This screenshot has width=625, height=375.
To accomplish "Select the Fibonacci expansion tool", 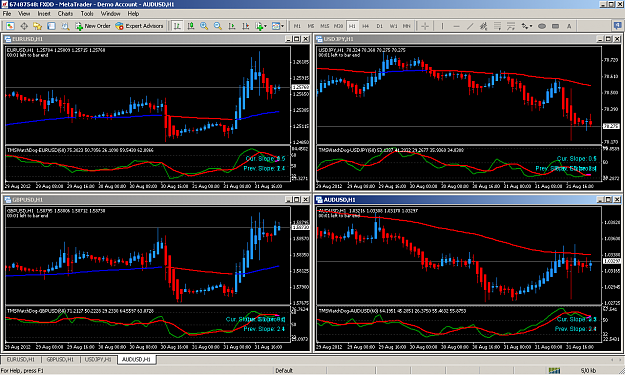I will point(511,26).
